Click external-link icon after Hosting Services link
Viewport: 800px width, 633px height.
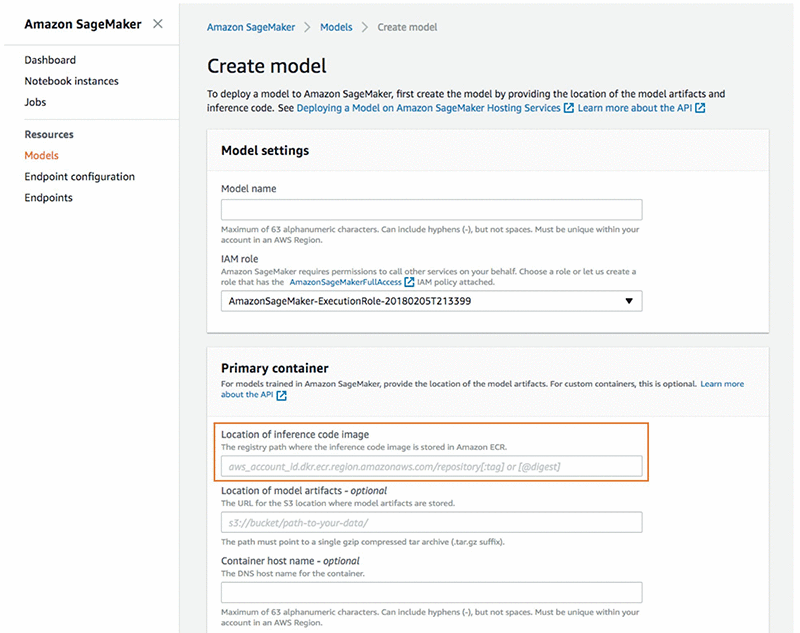click(568, 108)
